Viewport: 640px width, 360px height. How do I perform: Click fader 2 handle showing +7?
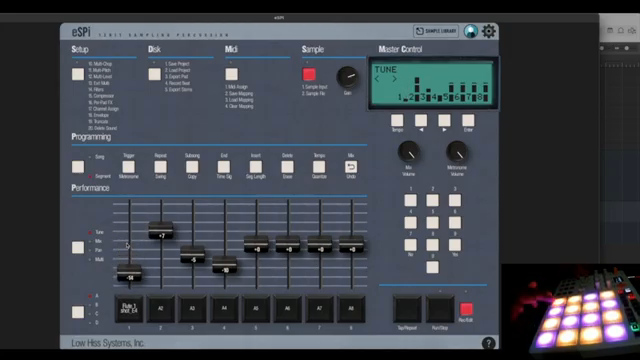(x=161, y=230)
